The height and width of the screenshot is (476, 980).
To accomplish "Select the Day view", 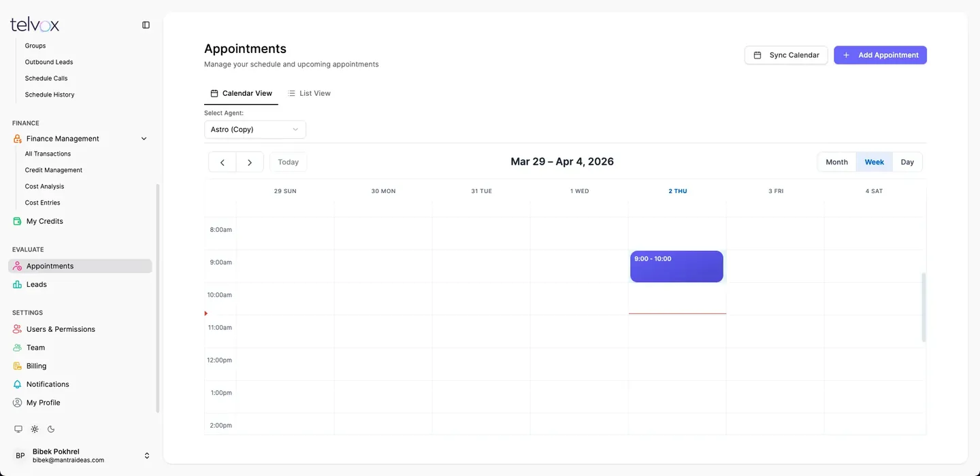I will 907,162.
